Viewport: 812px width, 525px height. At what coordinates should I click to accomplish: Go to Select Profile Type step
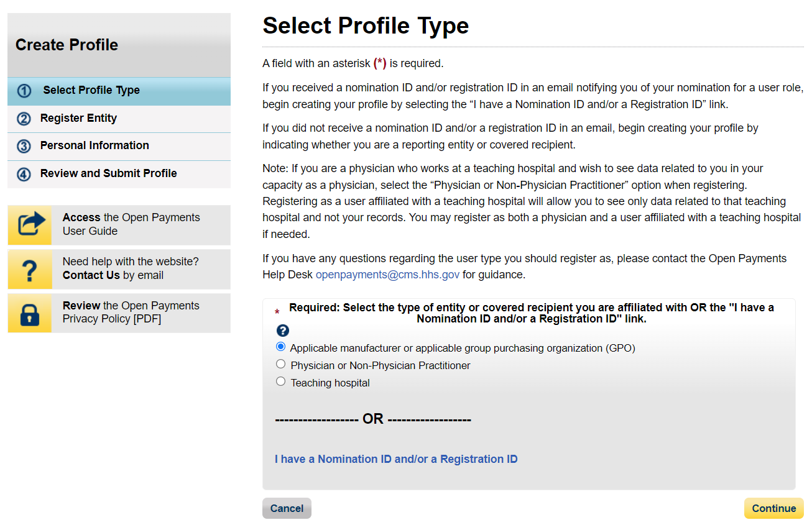(91, 90)
